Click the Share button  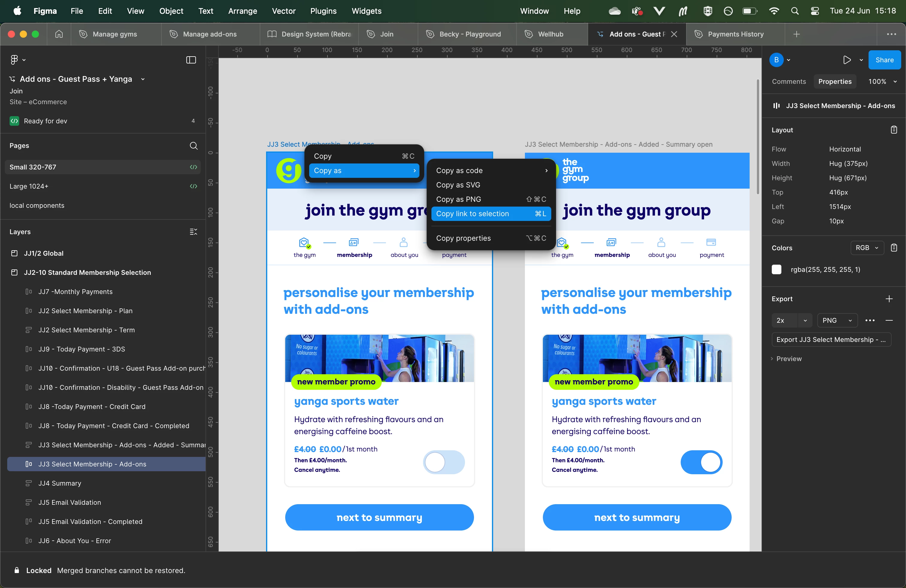click(884, 60)
